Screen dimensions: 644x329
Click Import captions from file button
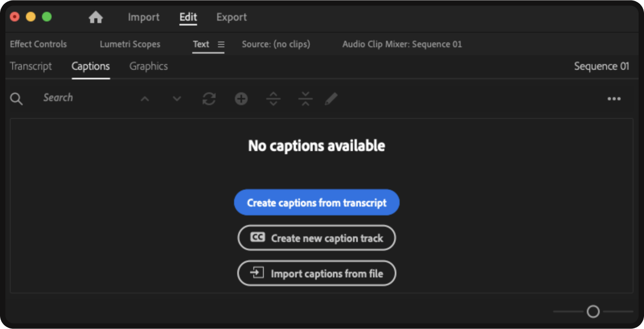click(x=317, y=273)
